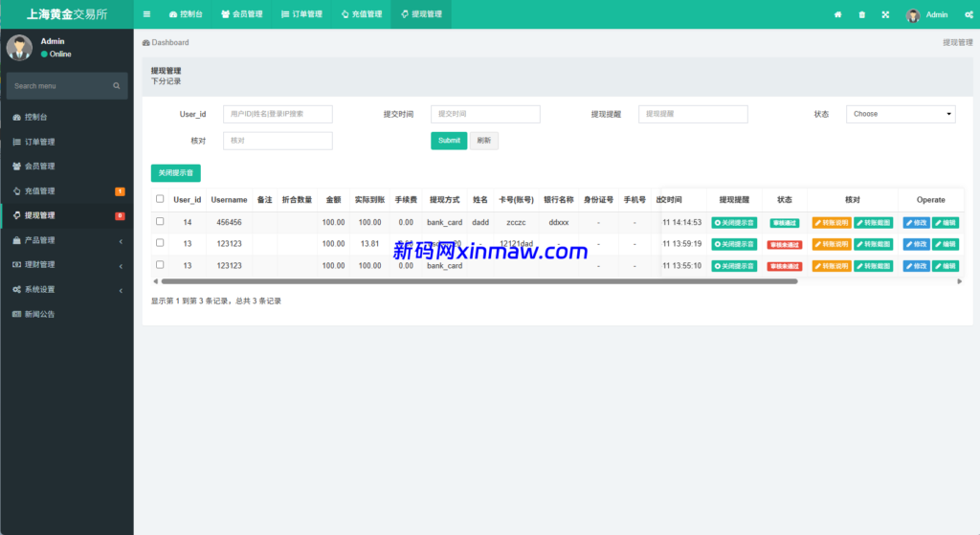Click 转账说明 in the 13:55:10 row
Viewport: 980px width, 535px height.
pyautogui.click(x=832, y=266)
